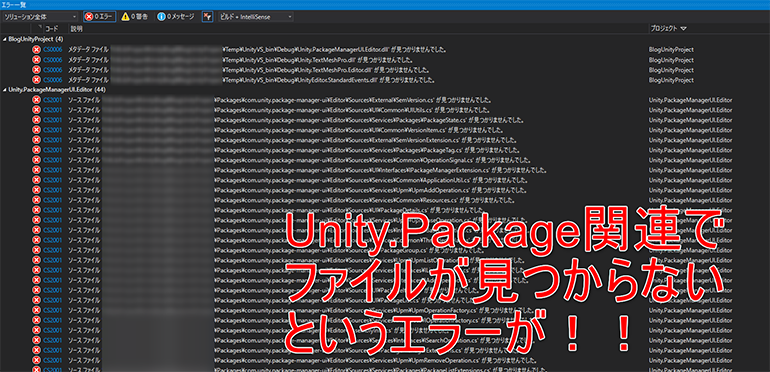770x372 pixels.
Task: Click error icon on PackageState.cs row
Action: pos(36,120)
